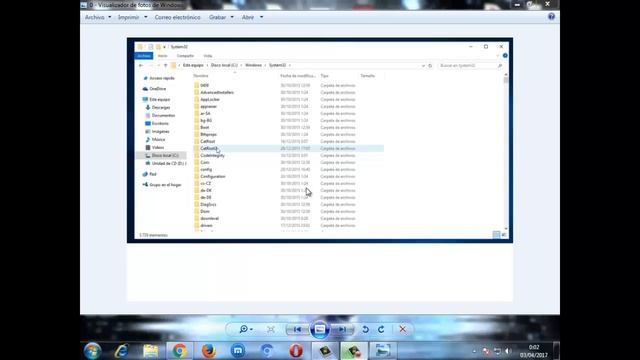The height and width of the screenshot is (360, 640).
Task: Rotate the photo counterclockwise
Action: tap(365, 329)
